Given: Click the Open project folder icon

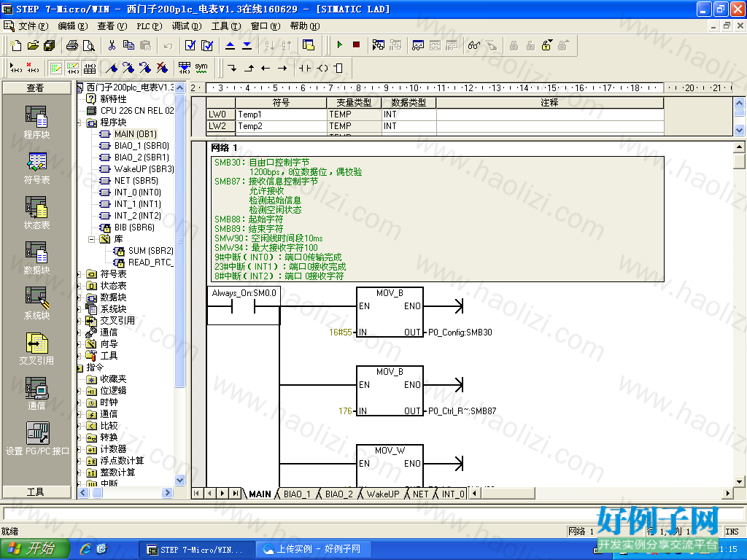Looking at the screenshot, I should pos(33,45).
